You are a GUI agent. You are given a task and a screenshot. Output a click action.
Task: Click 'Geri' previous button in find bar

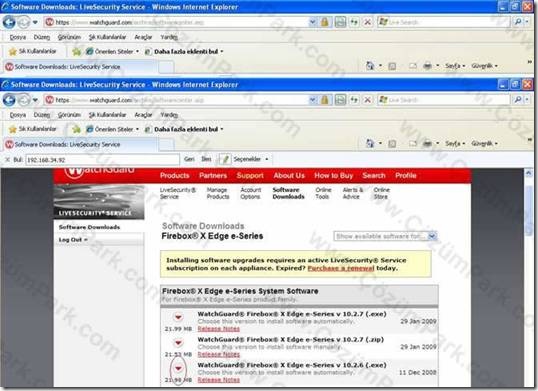pos(189,159)
